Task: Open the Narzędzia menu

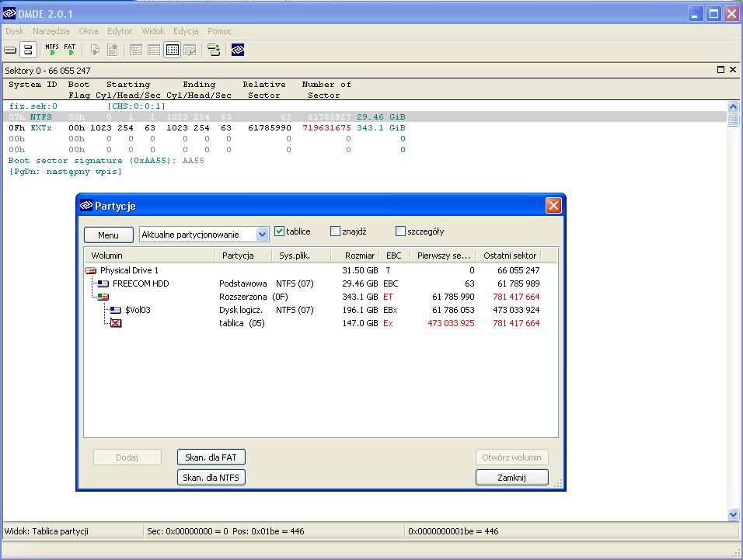Action: click(x=51, y=31)
